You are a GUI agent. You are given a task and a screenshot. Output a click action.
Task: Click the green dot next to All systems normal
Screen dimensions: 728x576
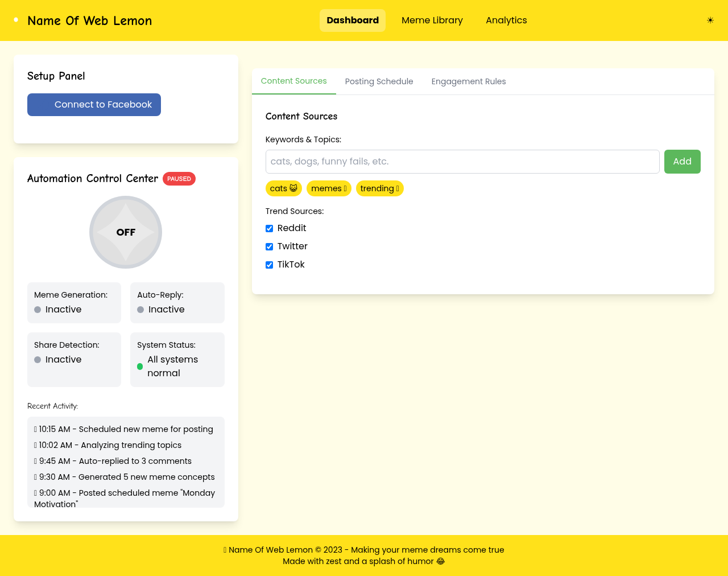pos(139,367)
